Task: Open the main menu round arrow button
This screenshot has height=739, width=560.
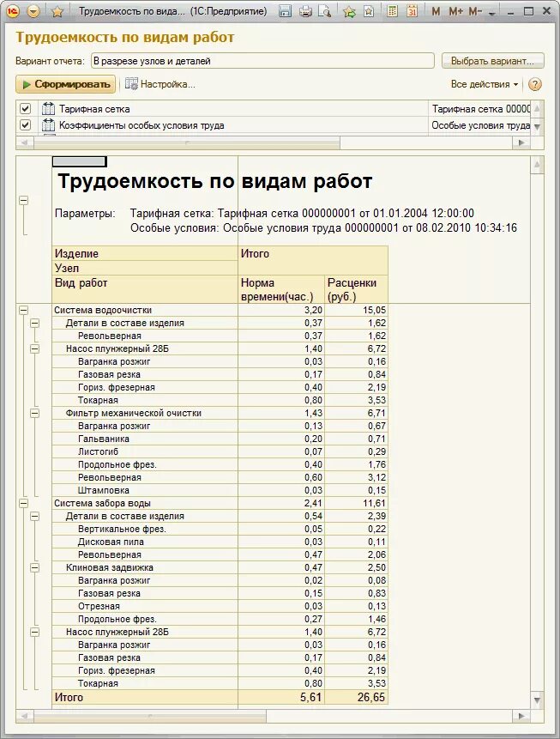Action: tap(33, 11)
